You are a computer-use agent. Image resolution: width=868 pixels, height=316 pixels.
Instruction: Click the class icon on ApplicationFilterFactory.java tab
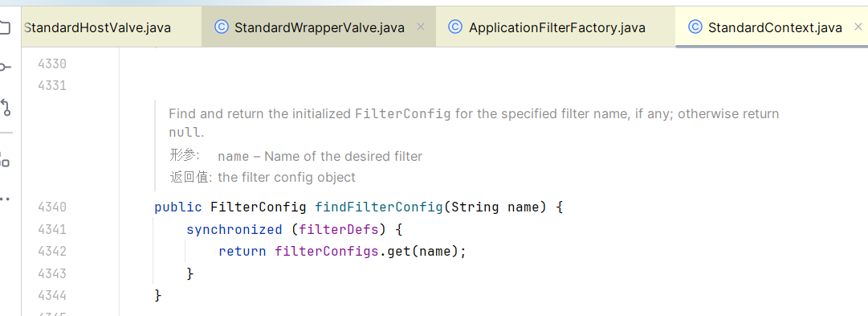pyautogui.click(x=455, y=27)
